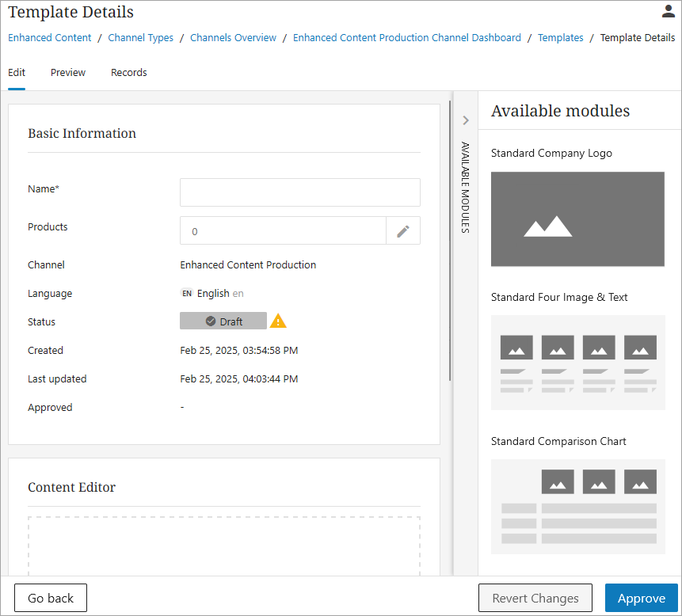Viewport: 682px width, 616px height.
Task: Open the Enhanced Content breadcrumb link
Action: coord(50,38)
